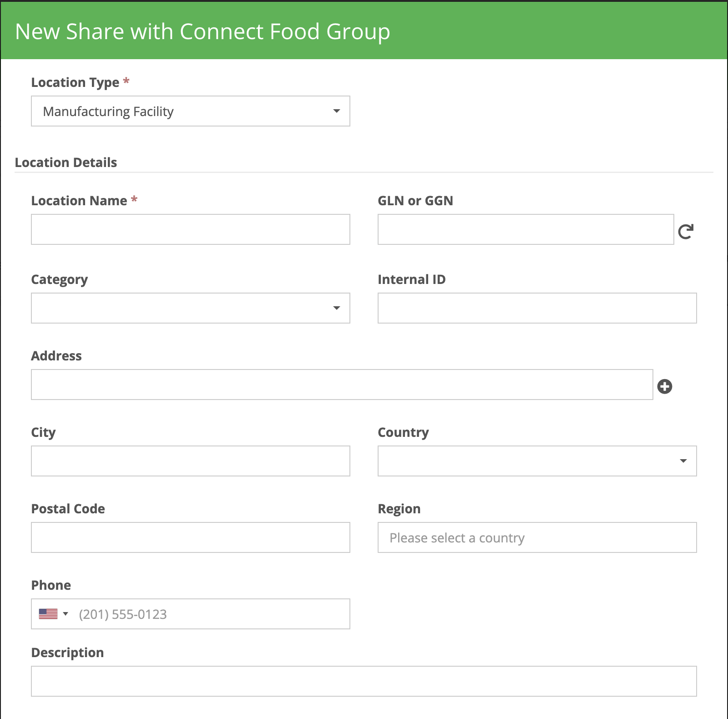Image resolution: width=728 pixels, height=719 pixels.
Task: Click the refresh icon beside GLN or GGN
Action: pyautogui.click(x=686, y=231)
